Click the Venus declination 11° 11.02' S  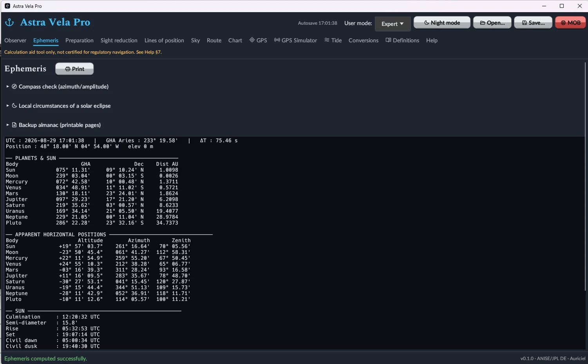[125, 188]
